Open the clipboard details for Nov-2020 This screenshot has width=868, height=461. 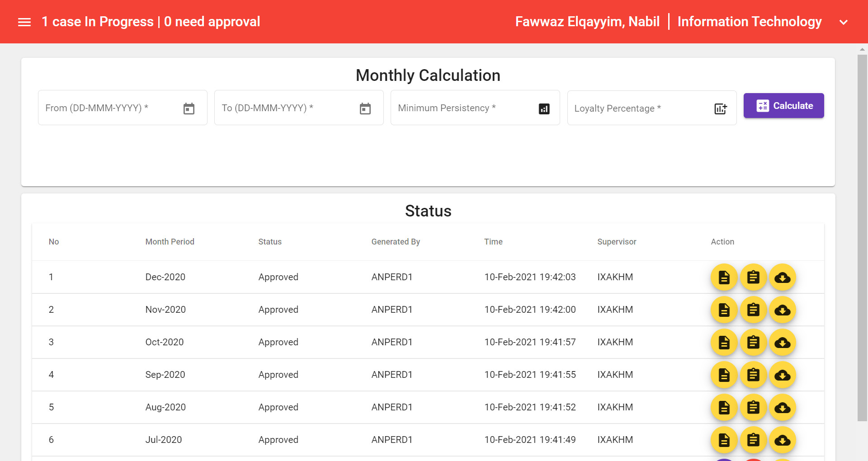753,310
